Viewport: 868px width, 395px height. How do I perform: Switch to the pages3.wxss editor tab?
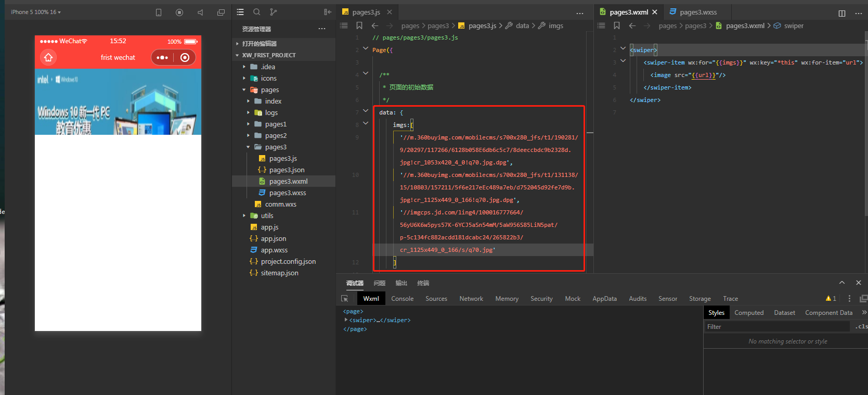click(697, 12)
